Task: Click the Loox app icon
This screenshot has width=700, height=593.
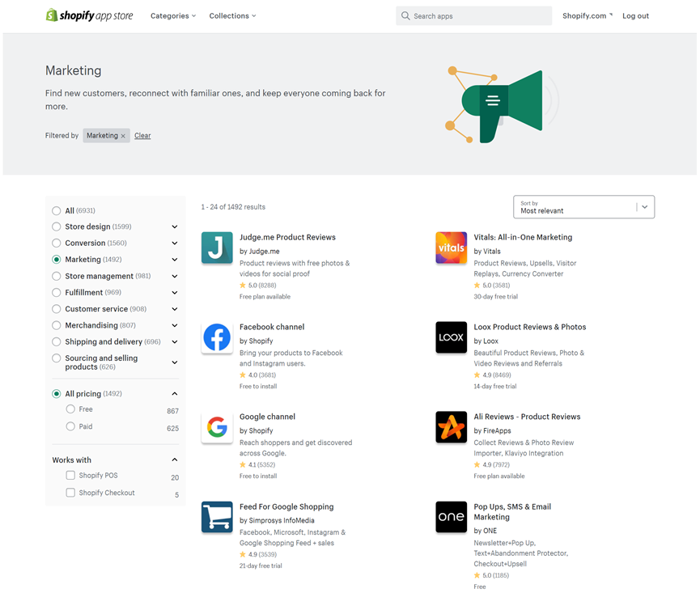Action: (452, 337)
